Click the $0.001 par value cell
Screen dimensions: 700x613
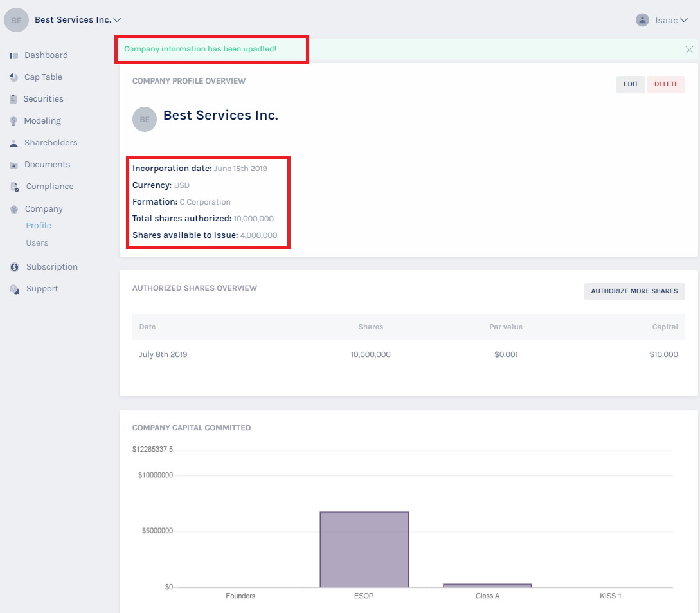[x=506, y=355]
